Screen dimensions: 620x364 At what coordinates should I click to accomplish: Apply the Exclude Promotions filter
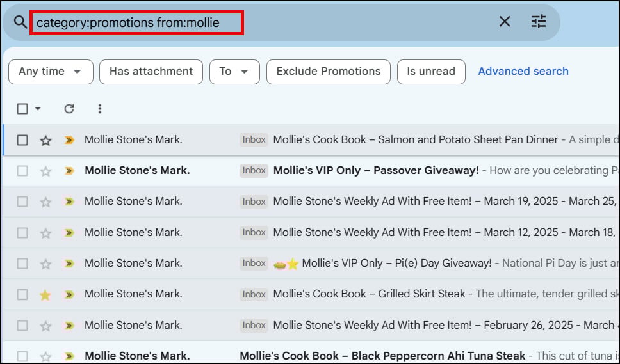click(x=329, y=72)
